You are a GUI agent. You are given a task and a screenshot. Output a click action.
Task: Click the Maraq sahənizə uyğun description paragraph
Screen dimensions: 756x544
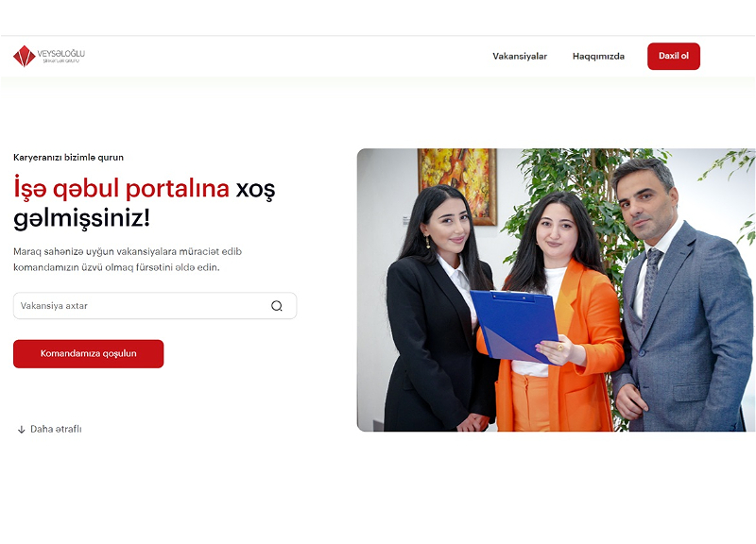coord(128,259)
